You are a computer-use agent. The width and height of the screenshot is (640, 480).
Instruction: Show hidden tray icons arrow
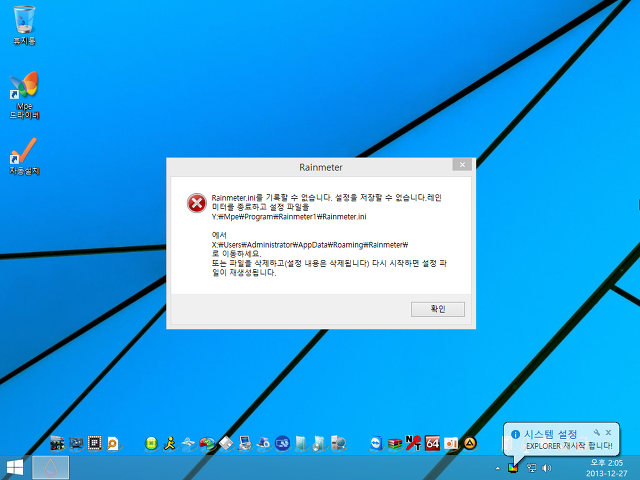coord(498,468)
